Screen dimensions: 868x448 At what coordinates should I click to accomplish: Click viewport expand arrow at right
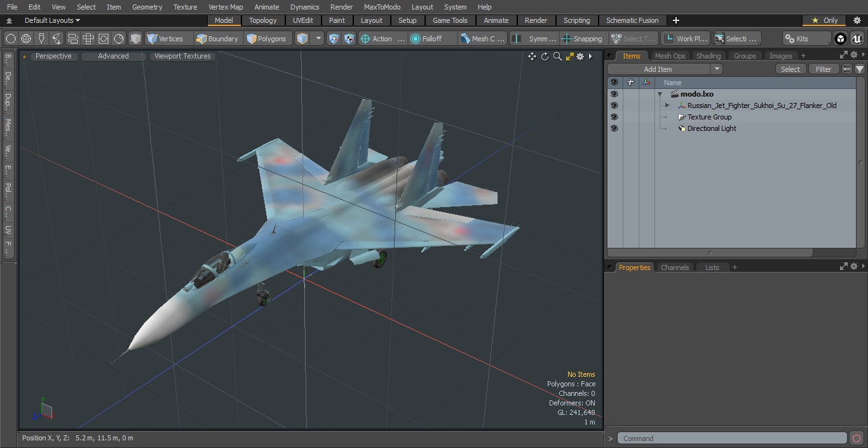(590, 57)
